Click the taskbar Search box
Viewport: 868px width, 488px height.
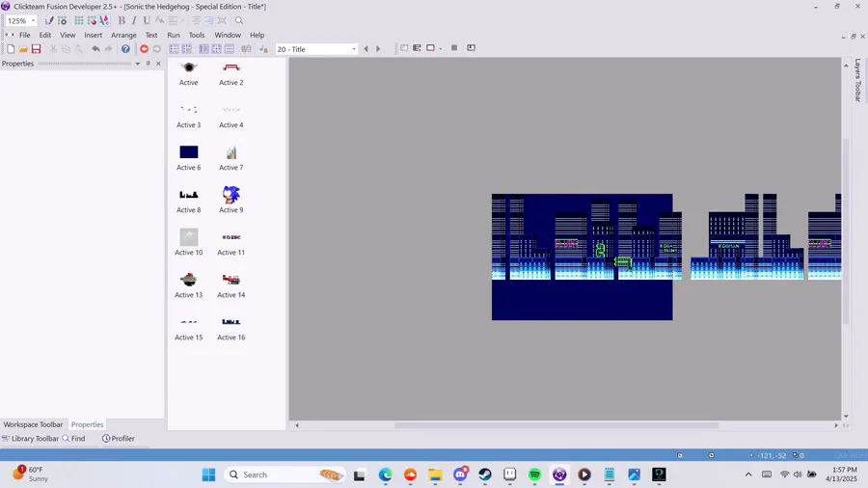[x=285, y=474]
